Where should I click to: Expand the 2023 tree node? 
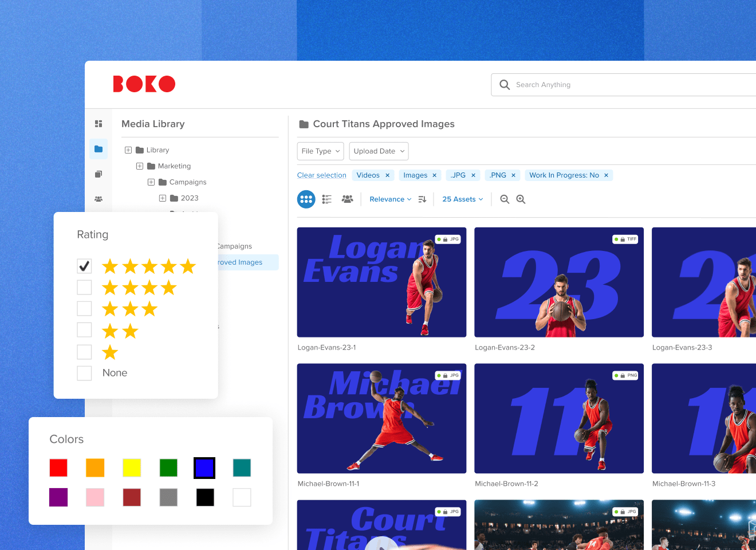pos(163,198)
